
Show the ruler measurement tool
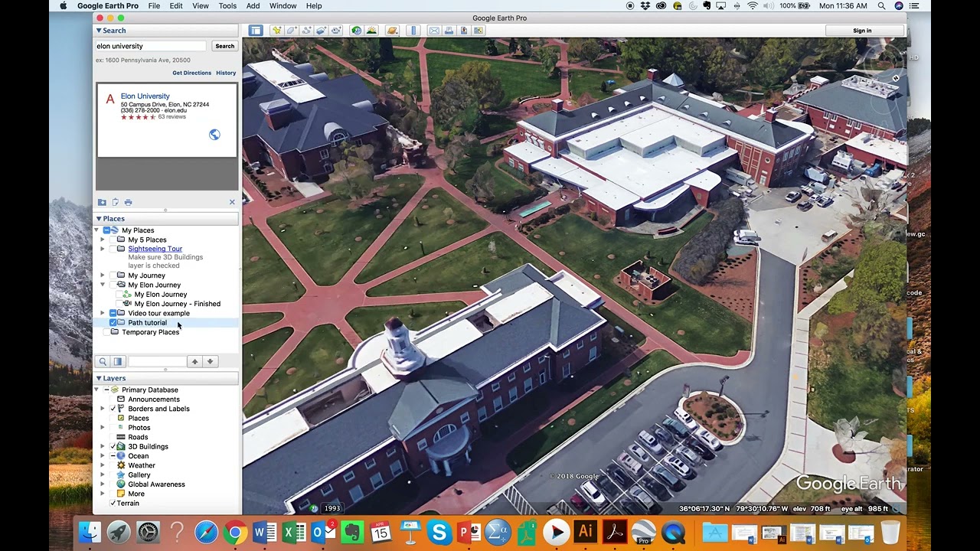tap(413, 31)
